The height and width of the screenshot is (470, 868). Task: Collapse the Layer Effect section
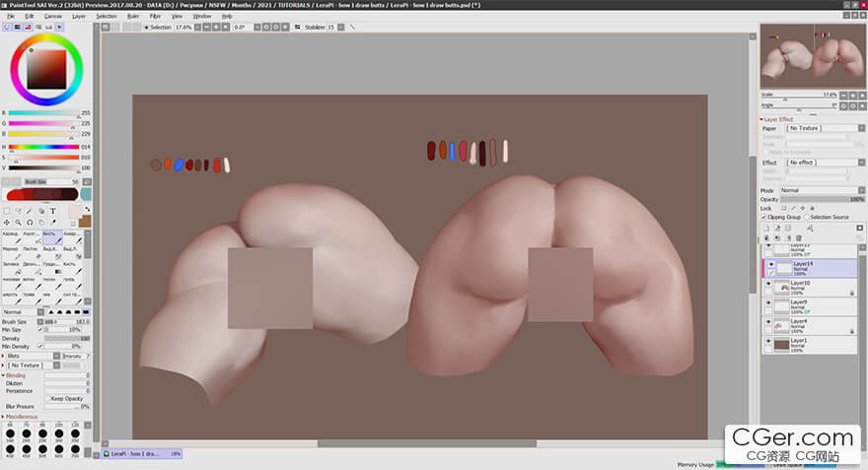pos(777,119)
